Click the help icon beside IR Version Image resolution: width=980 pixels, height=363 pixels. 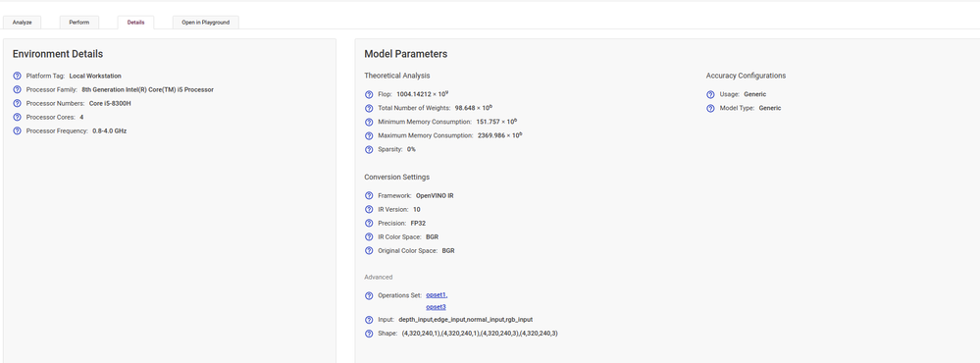(x=369, y=209)
